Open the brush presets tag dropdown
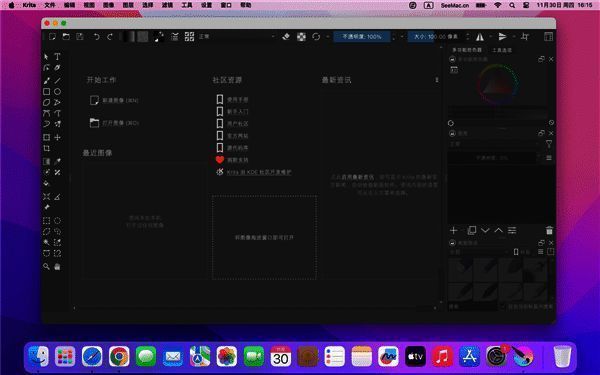 click(479, 252)
